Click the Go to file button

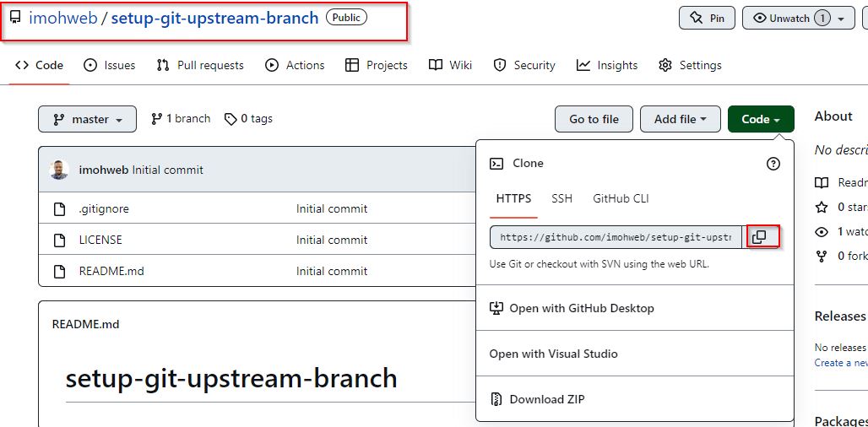pos(594,119)
